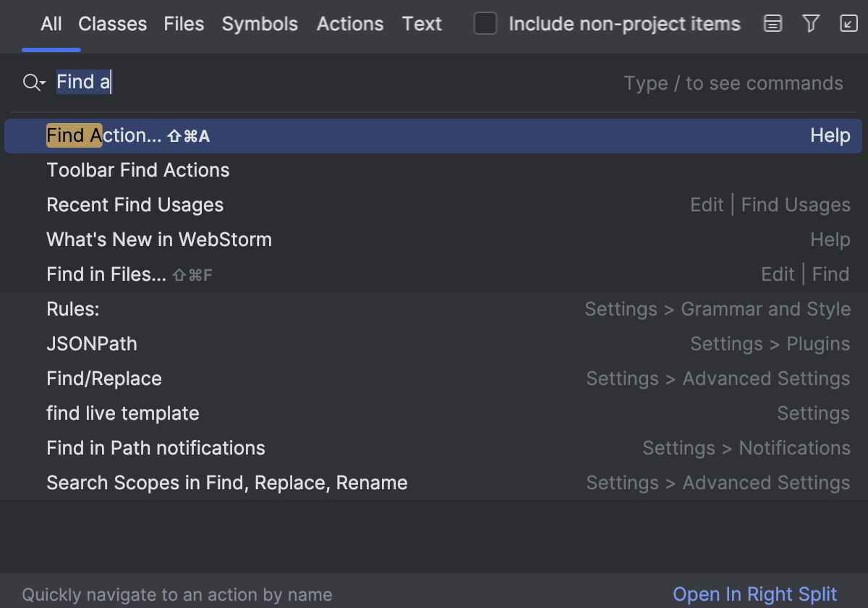Image resolution: width=868 pixels, height=608 pixels.
Task: Enable Include non-project items
Action: 485,23
